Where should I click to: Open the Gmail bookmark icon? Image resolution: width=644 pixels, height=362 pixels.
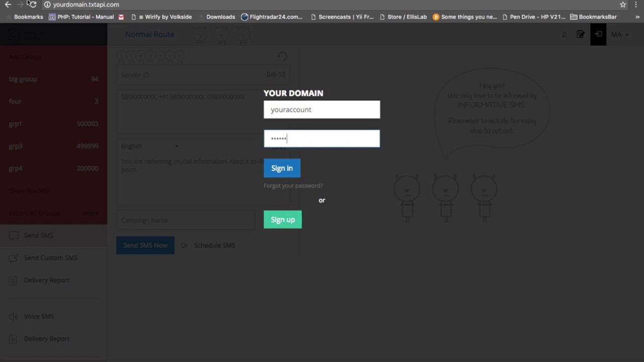click(121, 17)
